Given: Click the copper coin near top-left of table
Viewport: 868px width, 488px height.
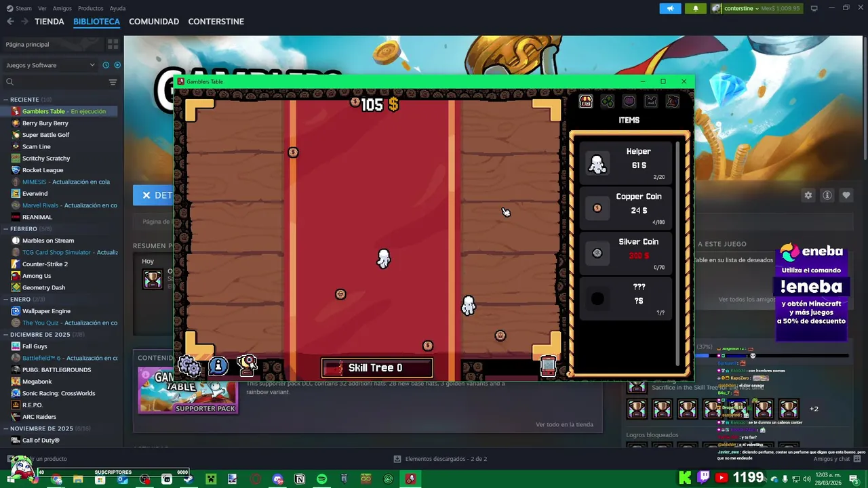Looking at the screenshot, I should pyautogui.click(x=293, y=152).
